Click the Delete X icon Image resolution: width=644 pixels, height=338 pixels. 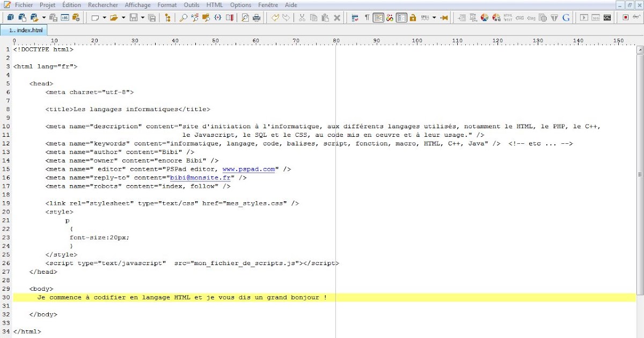337,18
